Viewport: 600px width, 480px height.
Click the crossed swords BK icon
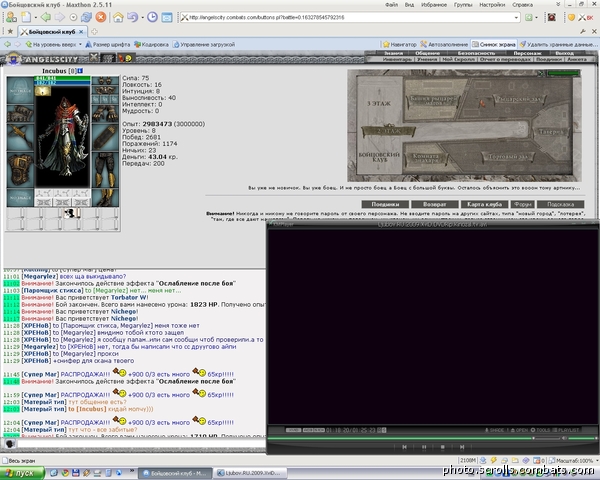585,18
